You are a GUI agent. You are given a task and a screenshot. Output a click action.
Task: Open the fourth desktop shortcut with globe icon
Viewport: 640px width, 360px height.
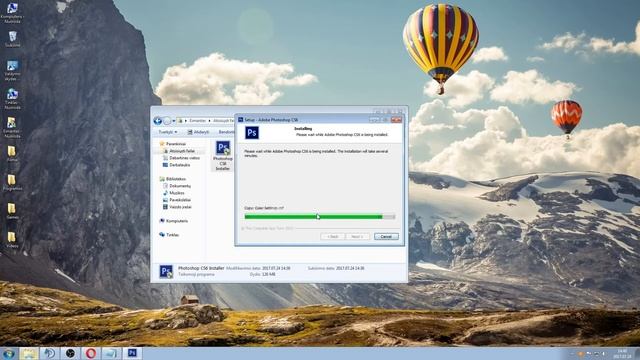(x=12, y=99)
